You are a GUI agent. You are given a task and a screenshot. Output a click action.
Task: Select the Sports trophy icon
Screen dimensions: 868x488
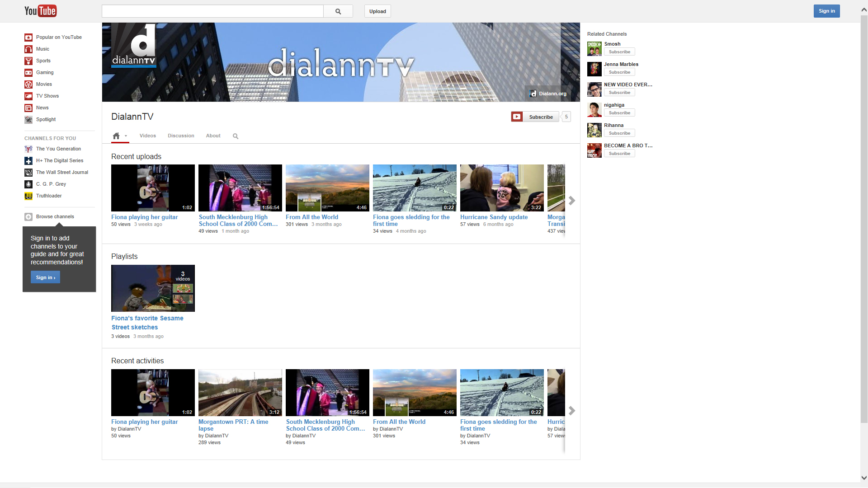point(28,61)
